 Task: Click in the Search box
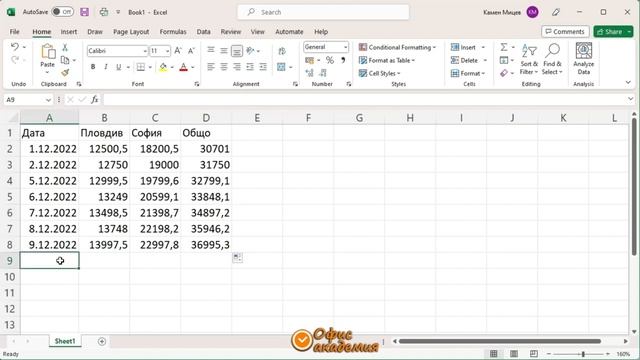(323, 12)
